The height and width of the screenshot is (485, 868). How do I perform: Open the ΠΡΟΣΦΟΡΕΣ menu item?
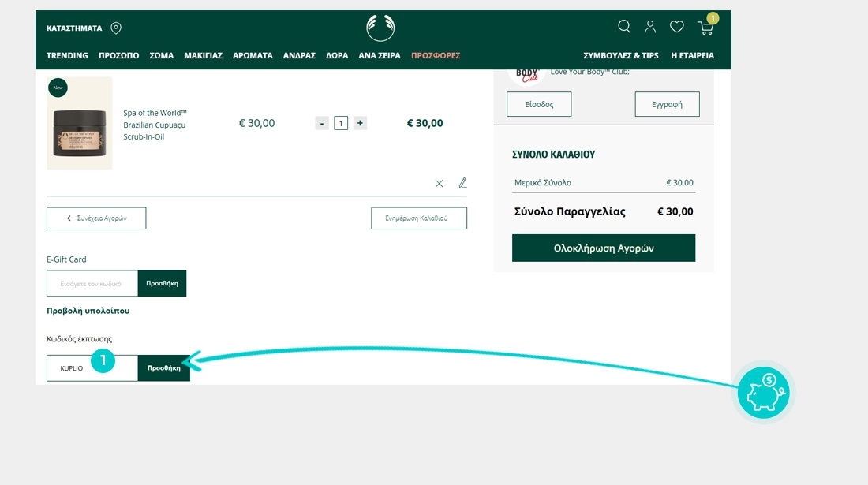point(436,56)
